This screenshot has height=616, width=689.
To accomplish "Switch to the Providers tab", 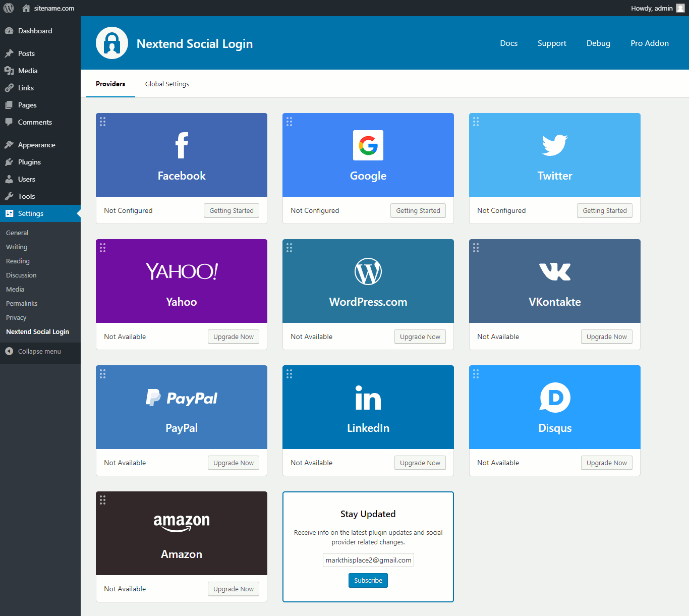I will pos(110,84).
